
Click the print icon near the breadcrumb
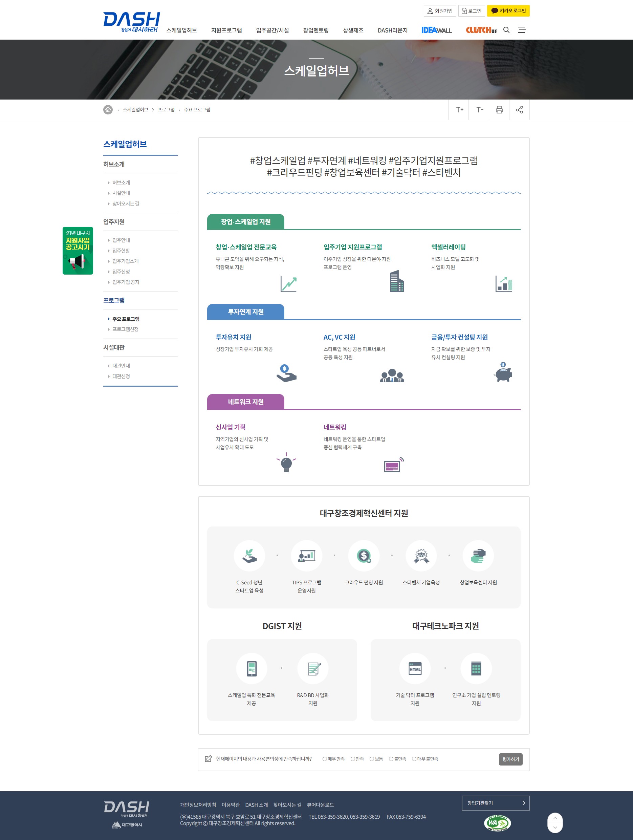(499, 110)
